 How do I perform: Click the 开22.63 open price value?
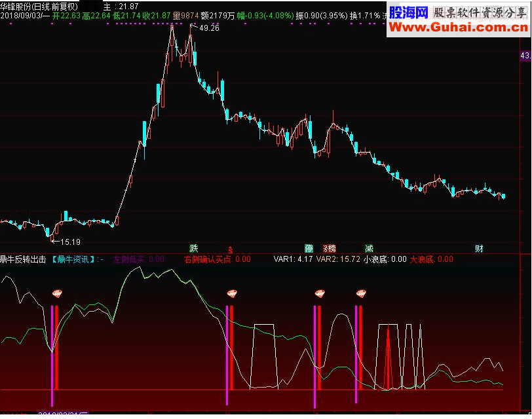[x=66, y=16]
